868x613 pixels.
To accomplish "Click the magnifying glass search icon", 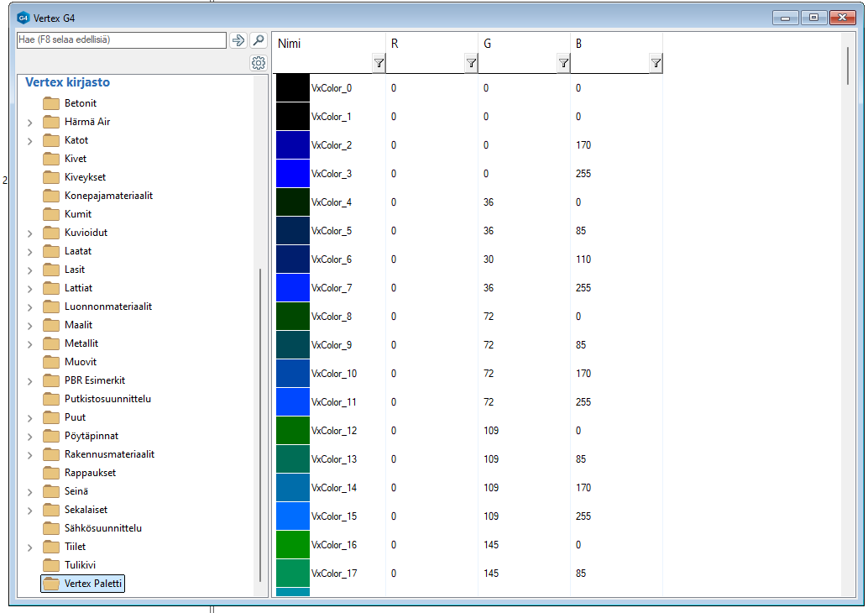I will click(x=259, y=40).
